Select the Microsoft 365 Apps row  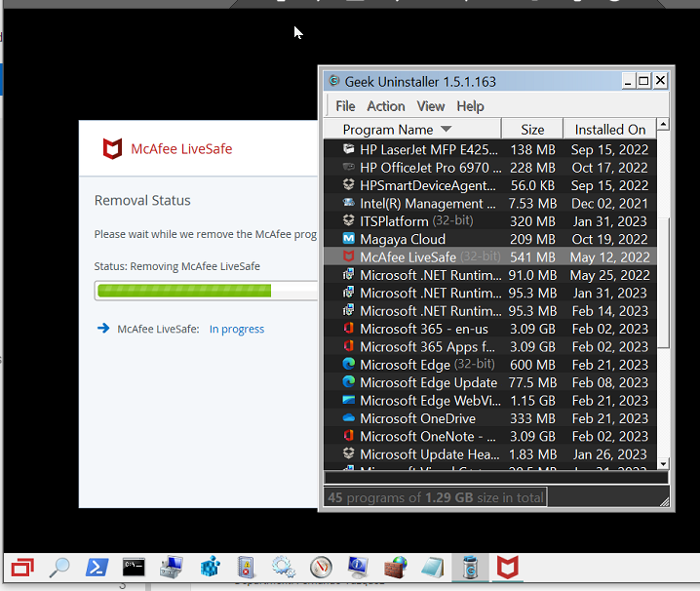(490, 346)
